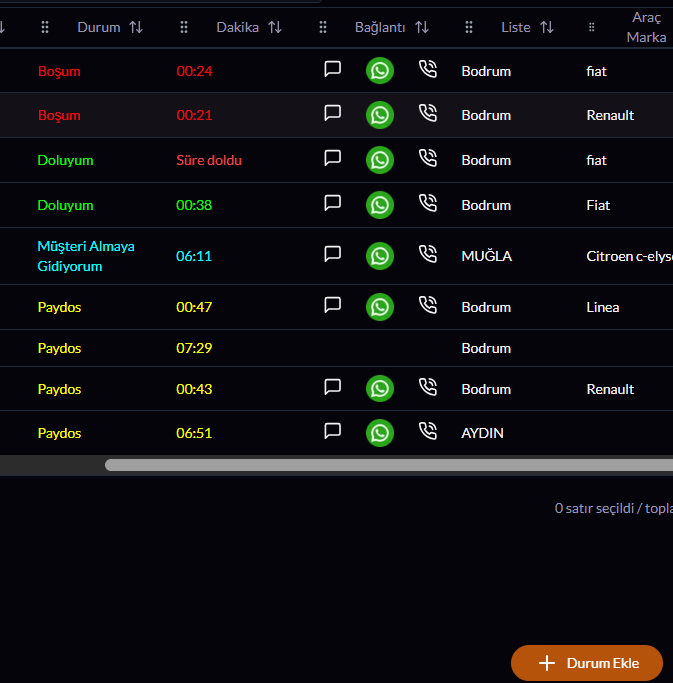The image size is (673, 683).
Task: Click the Durum column drag handle
Action: click(x=45, y=28)
